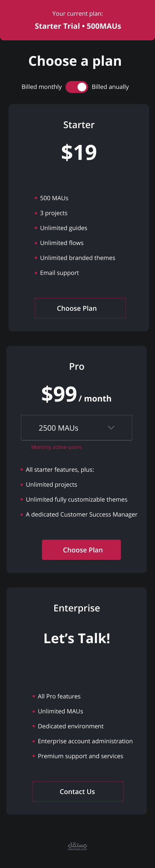Click the Enterprise plan title
This screenshot has height=868, width=155.
(x=77, y=608)
